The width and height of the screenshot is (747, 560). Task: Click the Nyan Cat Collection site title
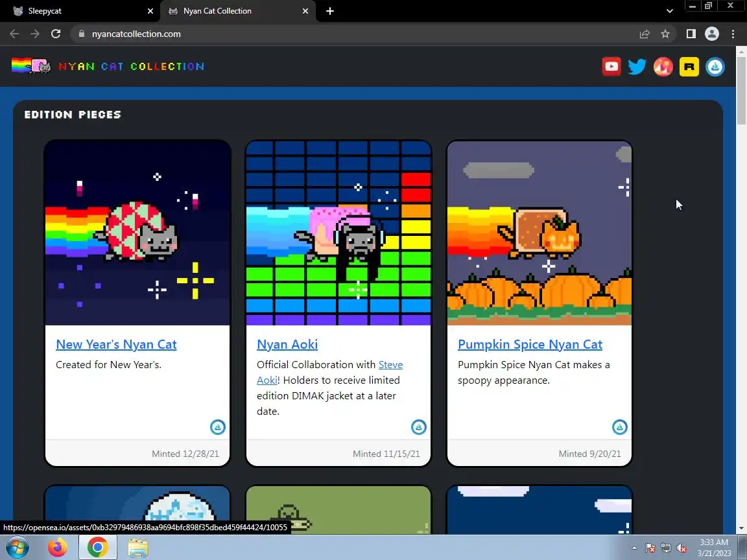tap(132, 66)
